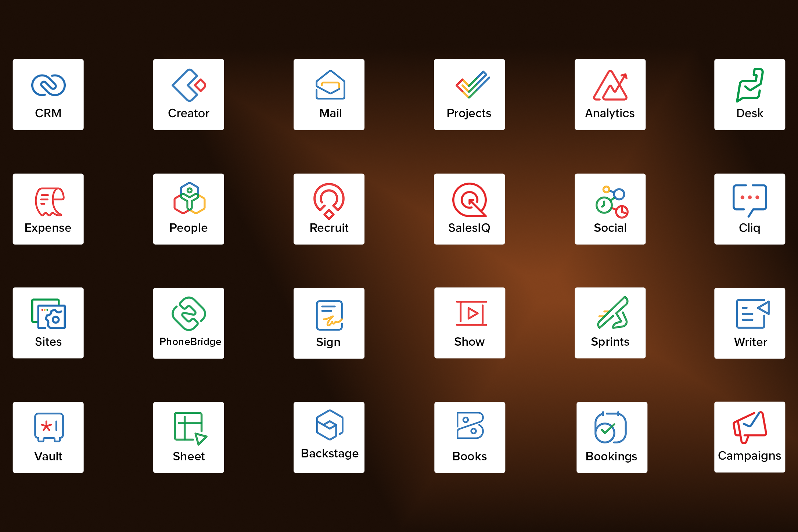Click the Cliq chat icon
Screen dimensions: 798x532
750,200
